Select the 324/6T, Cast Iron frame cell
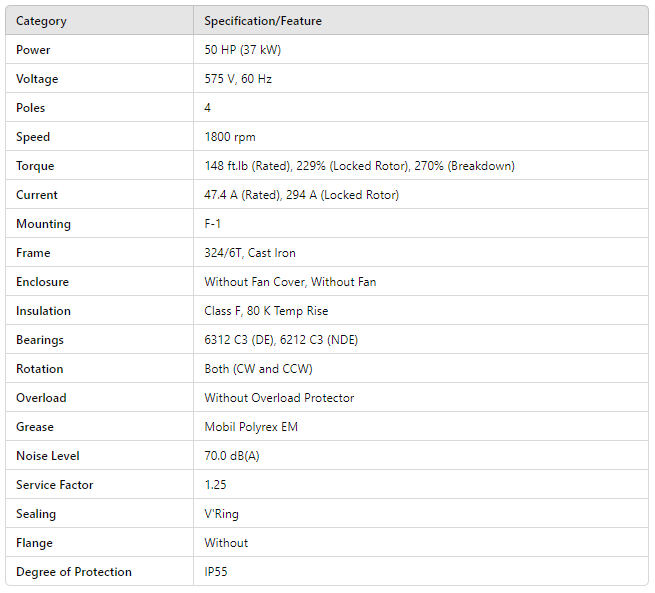This screenshot has width=655, height=593. click(250, 253)
